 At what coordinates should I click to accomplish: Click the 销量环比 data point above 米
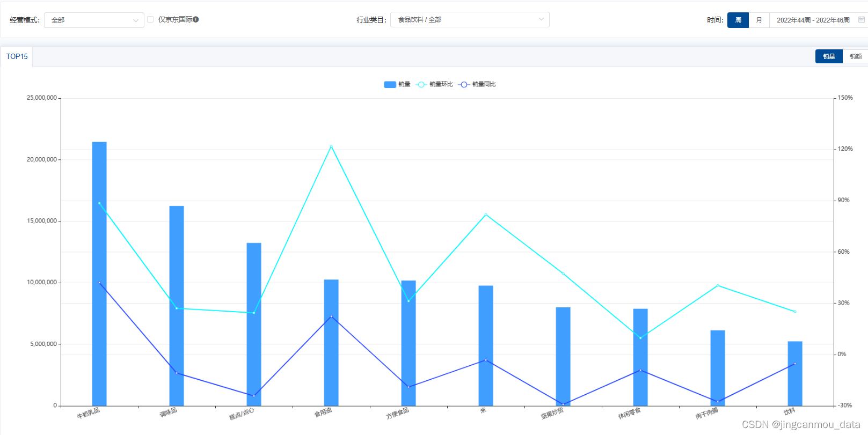tap(486, 215)
